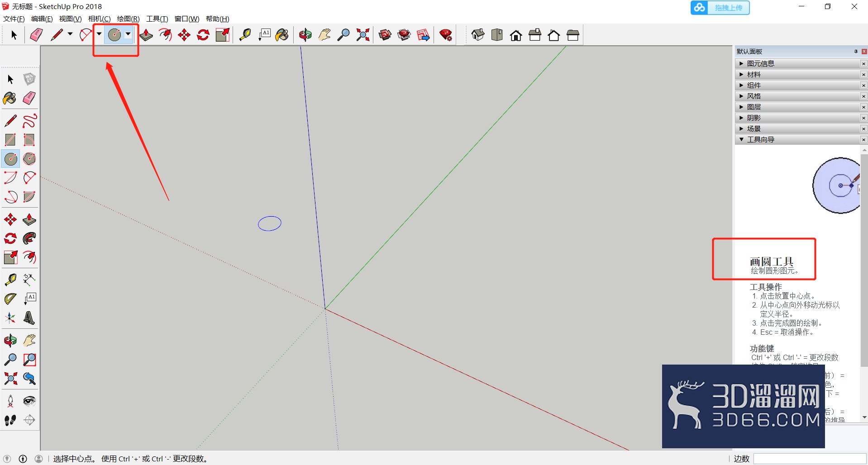868x465 pixels.
Task: Open the pencil line tool dropdown arrow
Action: point(70,34)
